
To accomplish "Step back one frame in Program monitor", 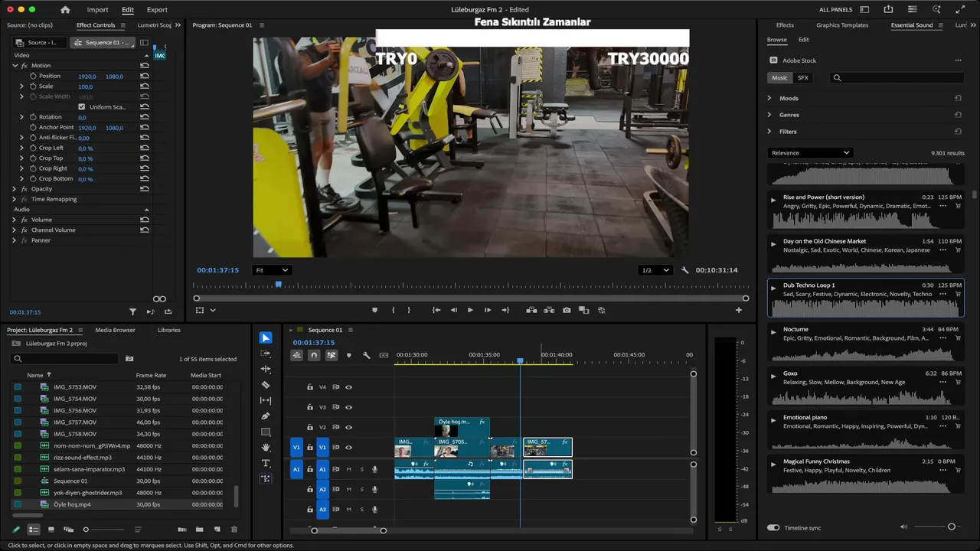I will (453, 310).
